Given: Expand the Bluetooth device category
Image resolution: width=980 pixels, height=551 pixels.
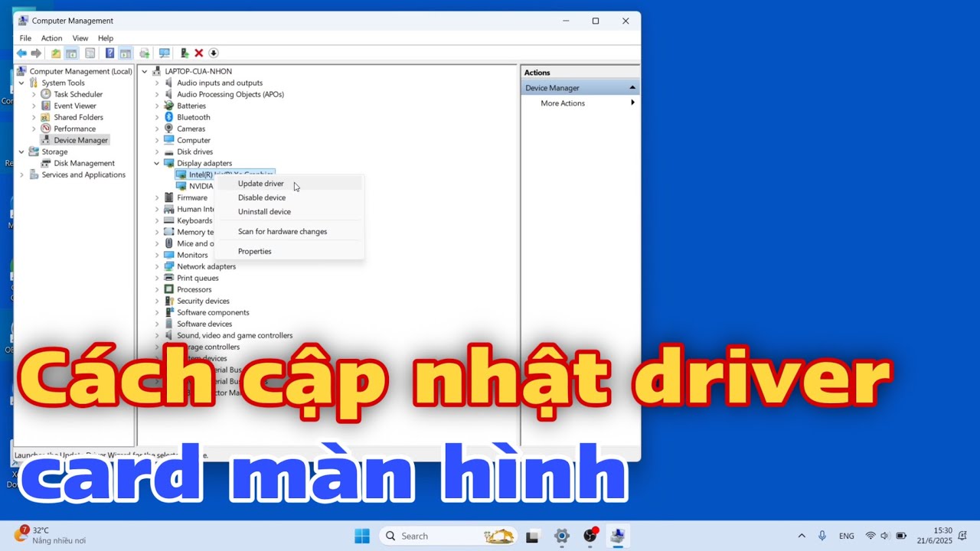Looking at the screenshot, I should tap(157, 117).
